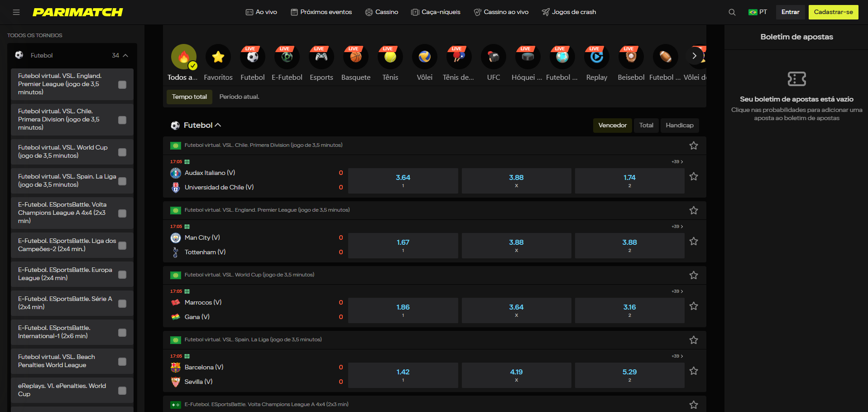Screen dimensions: 868x412
Task: Check VSL Chile Primera Division tournament box
Action: pyautogui.click(x=122, y=120)
